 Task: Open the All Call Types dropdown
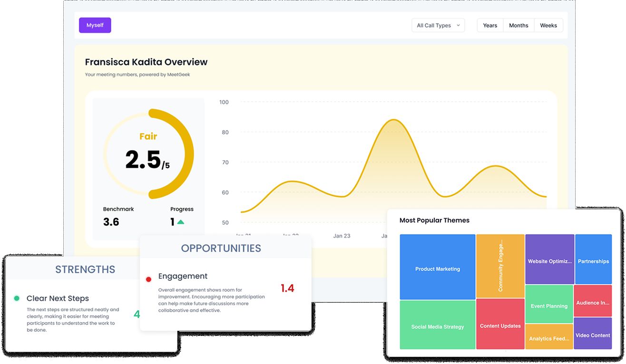(438, 26)
